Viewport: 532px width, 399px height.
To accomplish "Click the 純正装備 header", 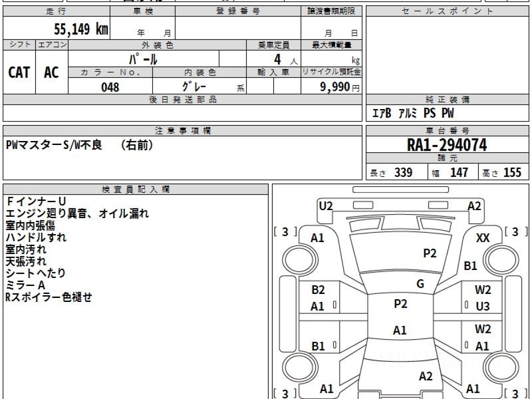I will pyautogui.click(x=447, y=100).
